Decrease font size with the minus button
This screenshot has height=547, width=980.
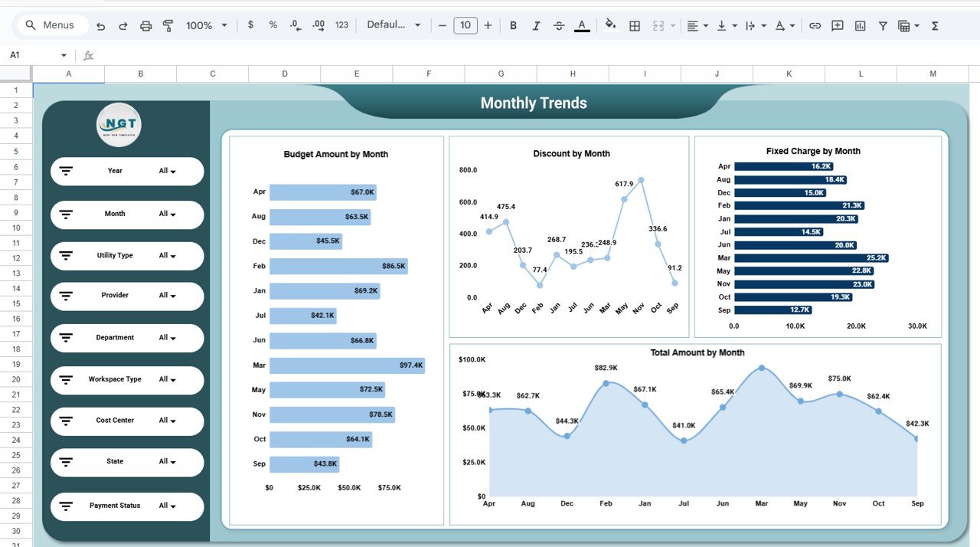[x=442, y=25]
